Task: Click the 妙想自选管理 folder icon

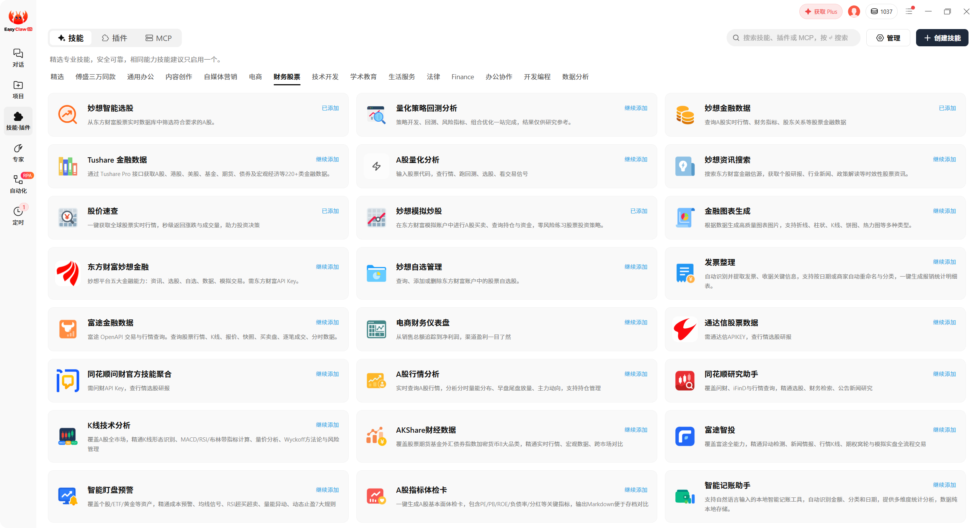Action: click(376, 273)
